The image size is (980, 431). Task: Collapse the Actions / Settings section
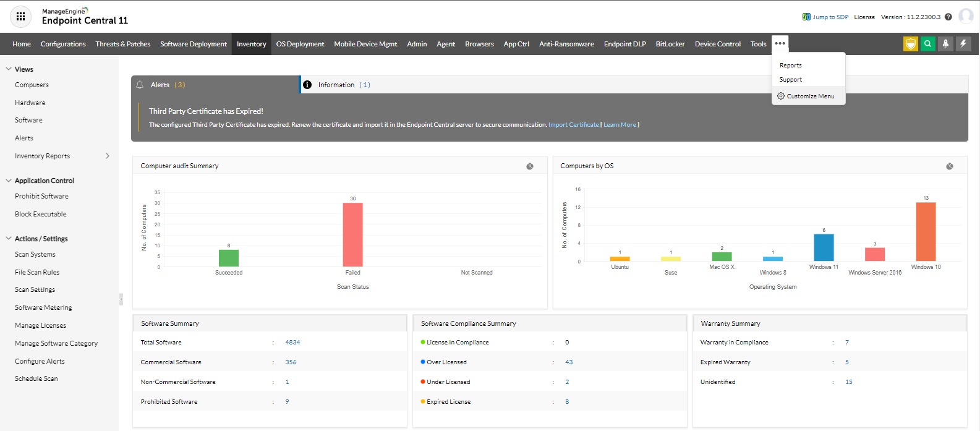(9, 239)
